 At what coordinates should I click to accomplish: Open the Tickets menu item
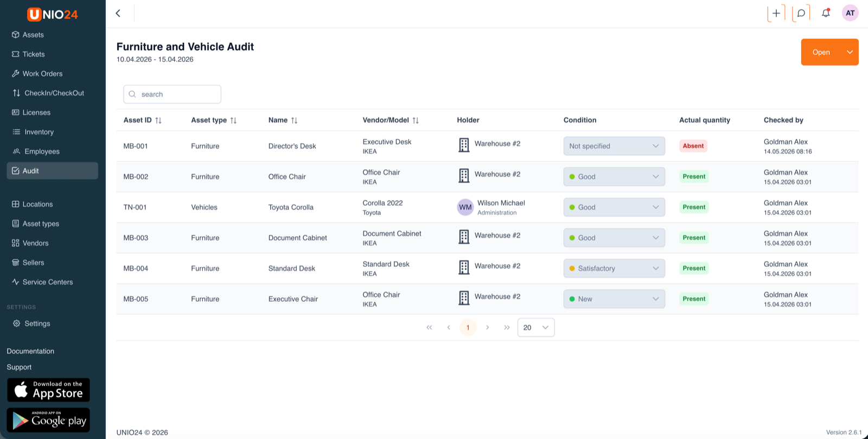(x=52, y=54)
